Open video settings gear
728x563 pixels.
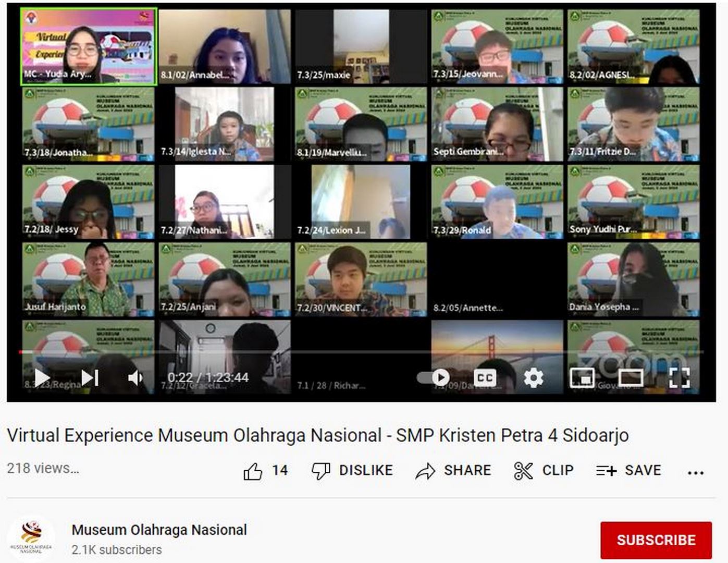(533, 377)
